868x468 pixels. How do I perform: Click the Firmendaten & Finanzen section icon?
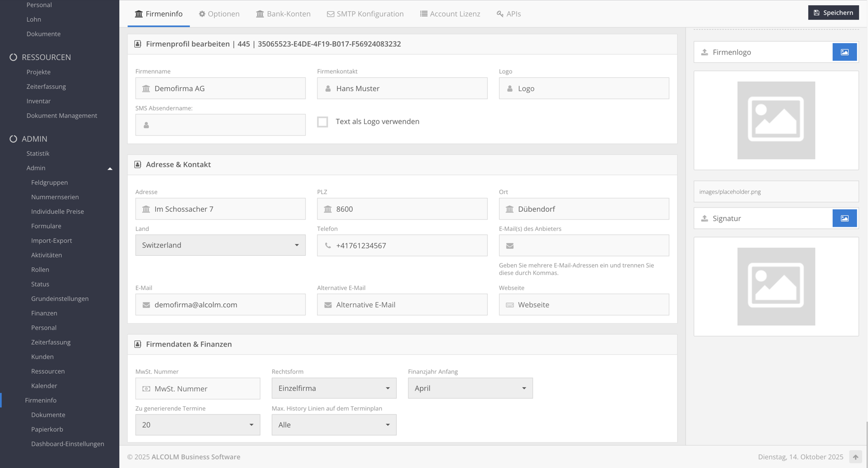click(138, 345)
